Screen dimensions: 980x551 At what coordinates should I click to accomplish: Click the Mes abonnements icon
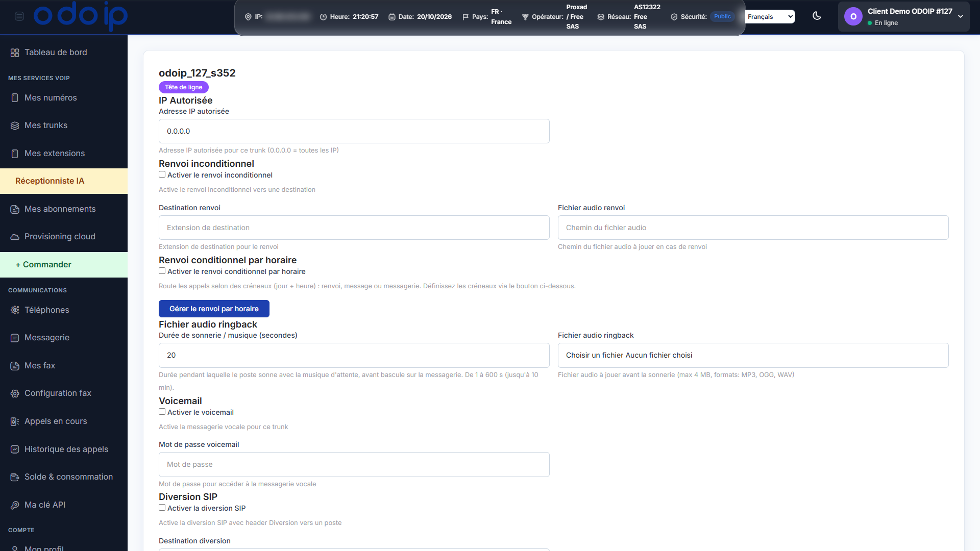click(15, 209)
